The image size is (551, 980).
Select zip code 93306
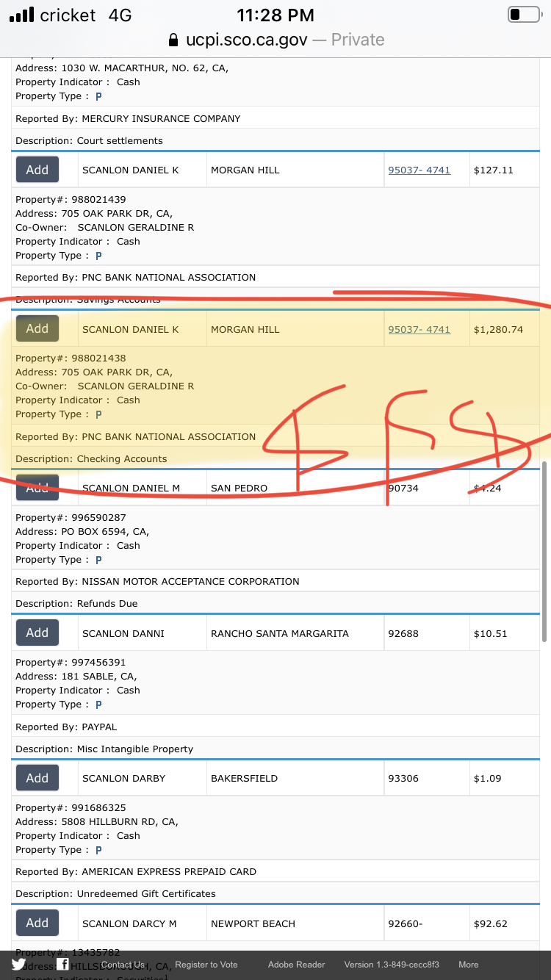coord(403,778)
